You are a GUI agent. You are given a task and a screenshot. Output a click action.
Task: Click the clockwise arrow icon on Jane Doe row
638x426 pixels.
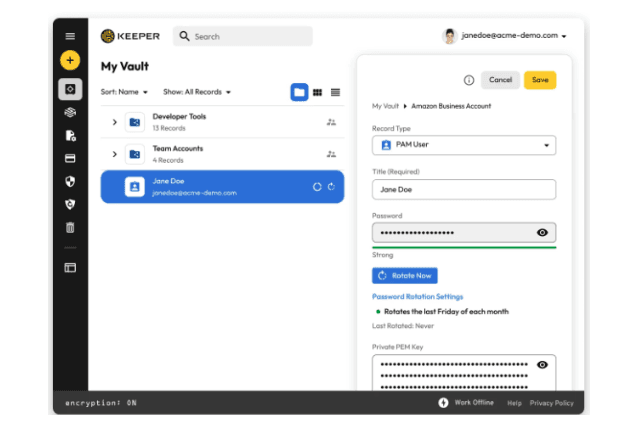(x=331, y=186)
